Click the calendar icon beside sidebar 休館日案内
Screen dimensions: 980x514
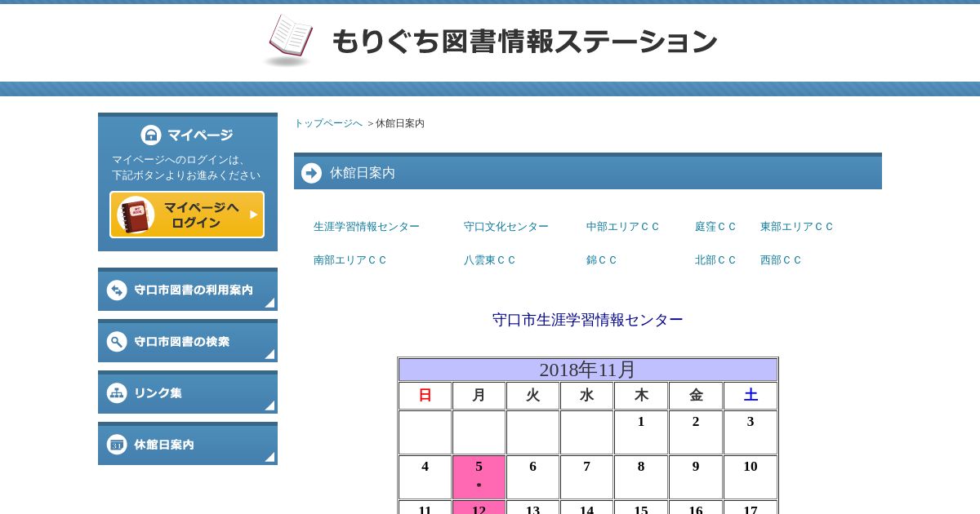tap(117, 444)
